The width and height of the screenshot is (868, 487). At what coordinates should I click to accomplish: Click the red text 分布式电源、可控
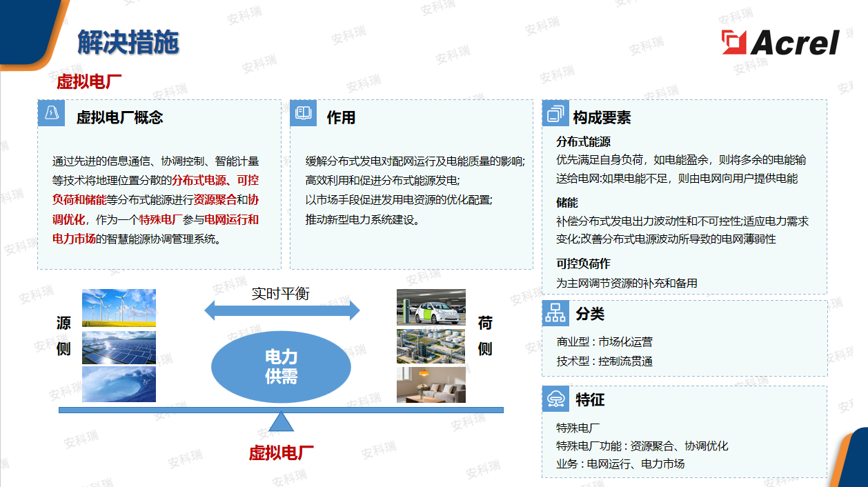coord(215,180)
